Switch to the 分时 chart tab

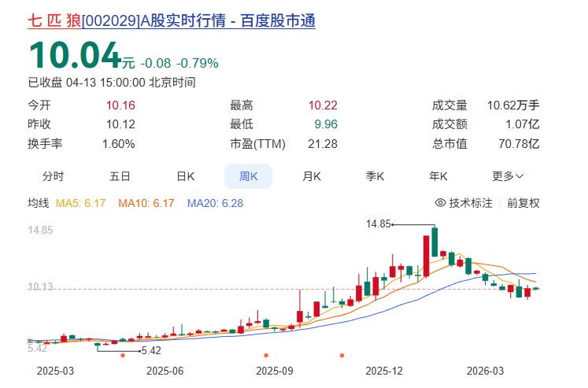(53, 176)
